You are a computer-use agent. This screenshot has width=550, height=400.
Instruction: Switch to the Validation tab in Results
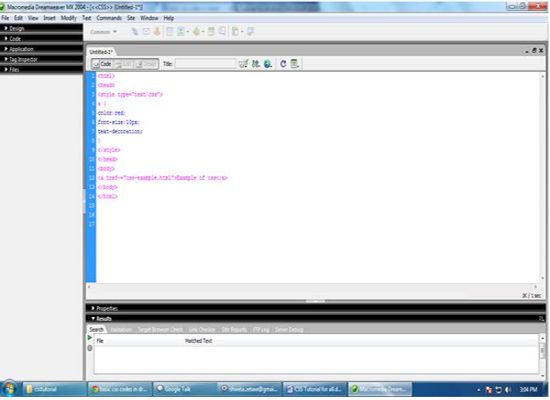[x=121, y=329]
